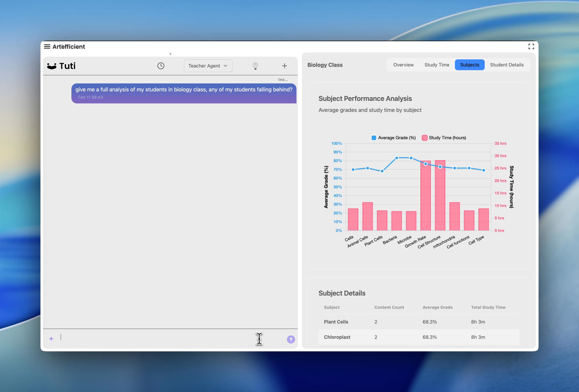579x392 pixels.
Task: Click the purple attachment plus icon
Action: 51,339
